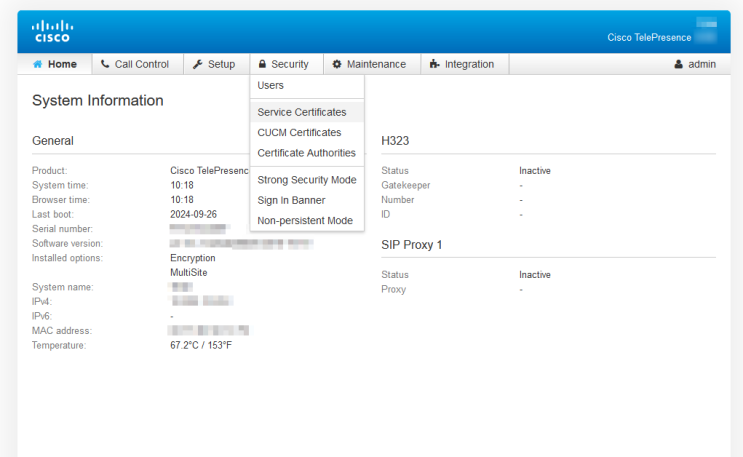
Task: Open the Setup menu
Action: (217, 64)
